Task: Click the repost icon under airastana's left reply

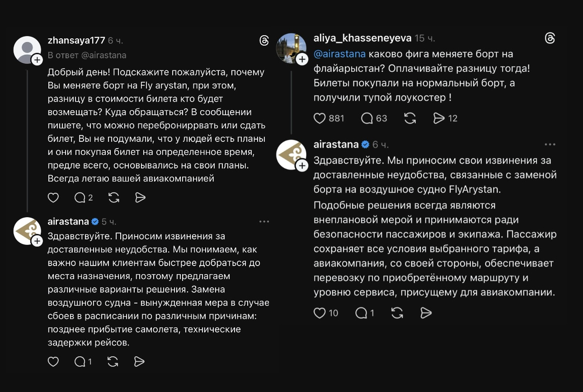Action: (113, 361)
